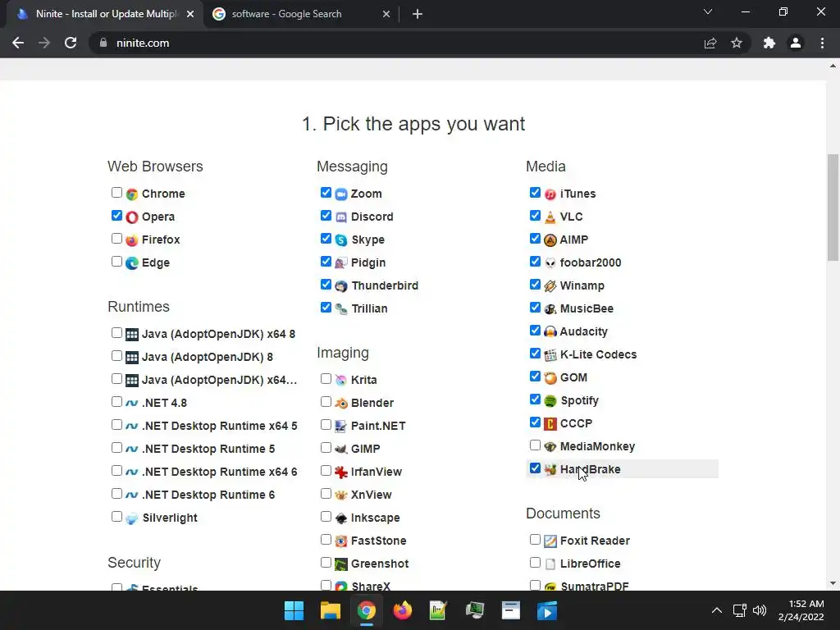Image resolution: width=840 pixels, height=630 pixels.
Task: Click the Zoom app icon
Action: pyautogui.click(x=341, y=194)
